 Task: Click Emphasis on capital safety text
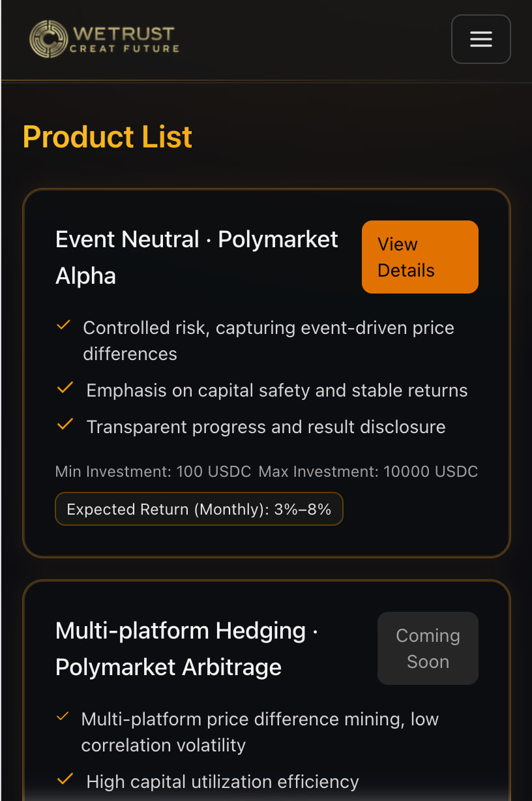pos(277,390)
